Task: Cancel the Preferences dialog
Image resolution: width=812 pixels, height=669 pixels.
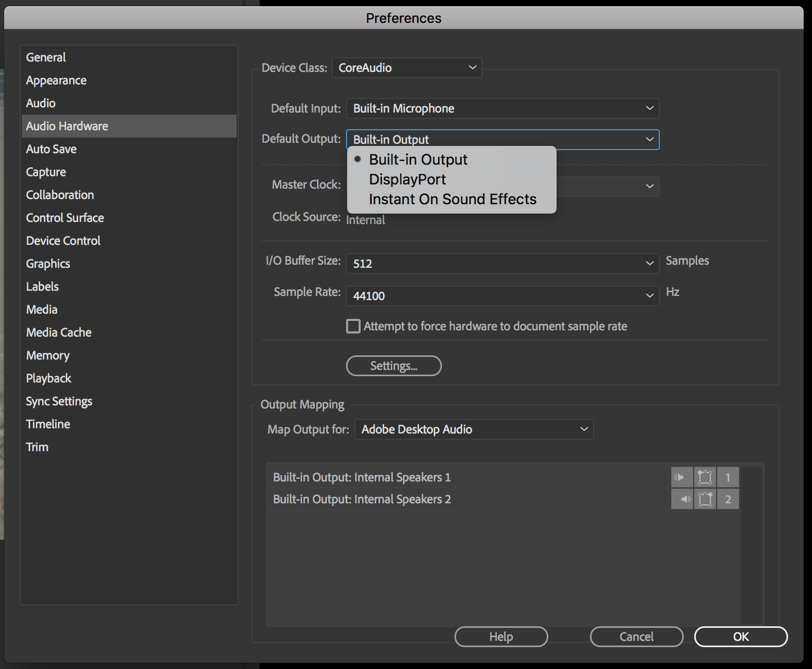Action: pyautogui.click(x=636, y=637)
